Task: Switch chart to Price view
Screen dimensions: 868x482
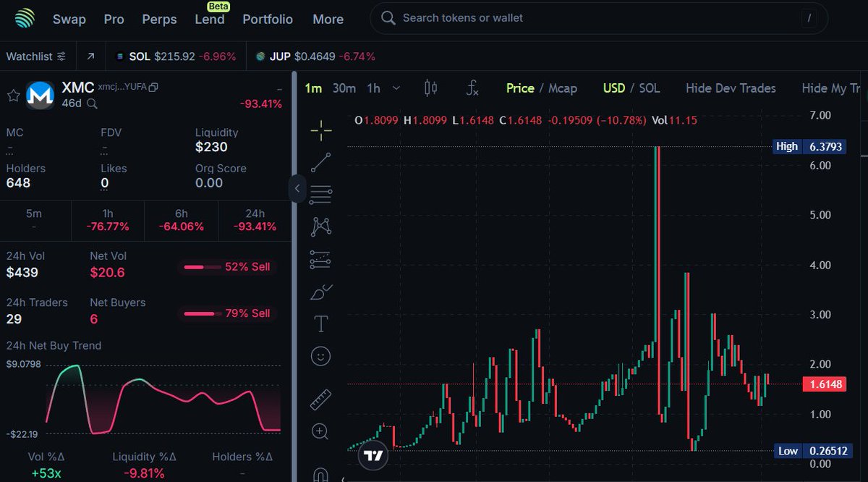Action: [x=520, y=88]
